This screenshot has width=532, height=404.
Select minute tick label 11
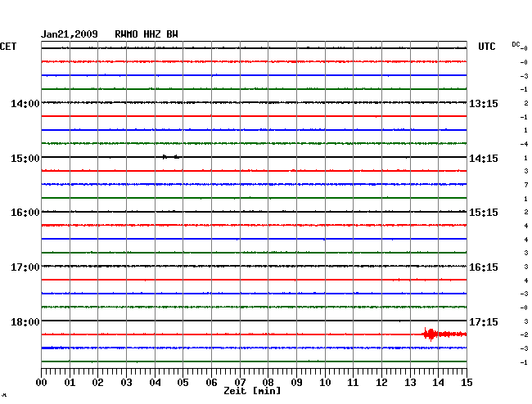(353, 383)
